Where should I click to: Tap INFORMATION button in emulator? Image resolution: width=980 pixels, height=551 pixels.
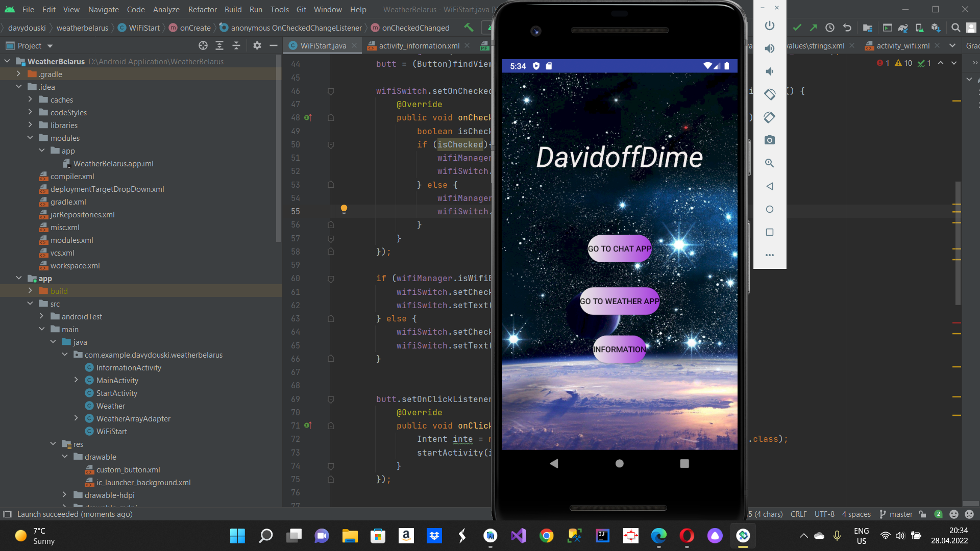click(x=620, y=349)
